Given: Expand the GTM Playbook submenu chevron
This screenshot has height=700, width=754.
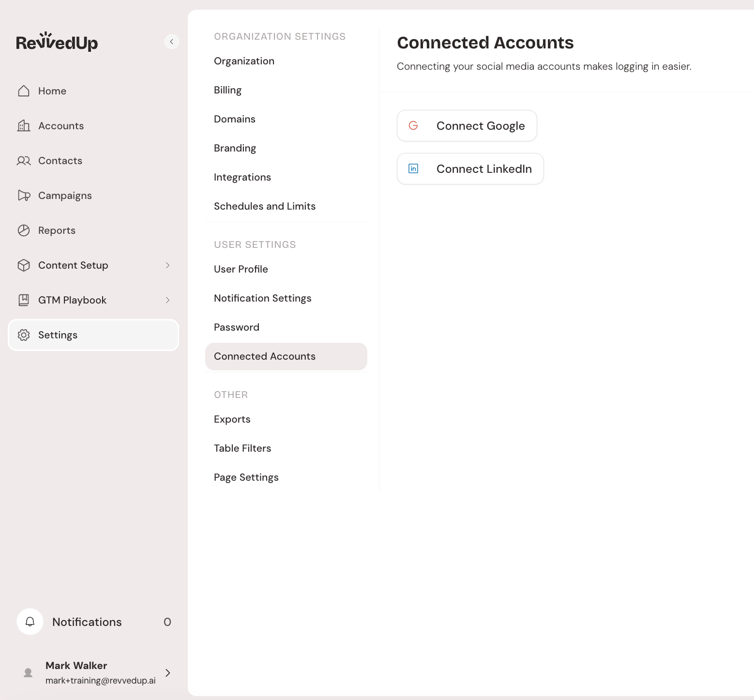Looking at the screenshot, I should coord(167,300).
